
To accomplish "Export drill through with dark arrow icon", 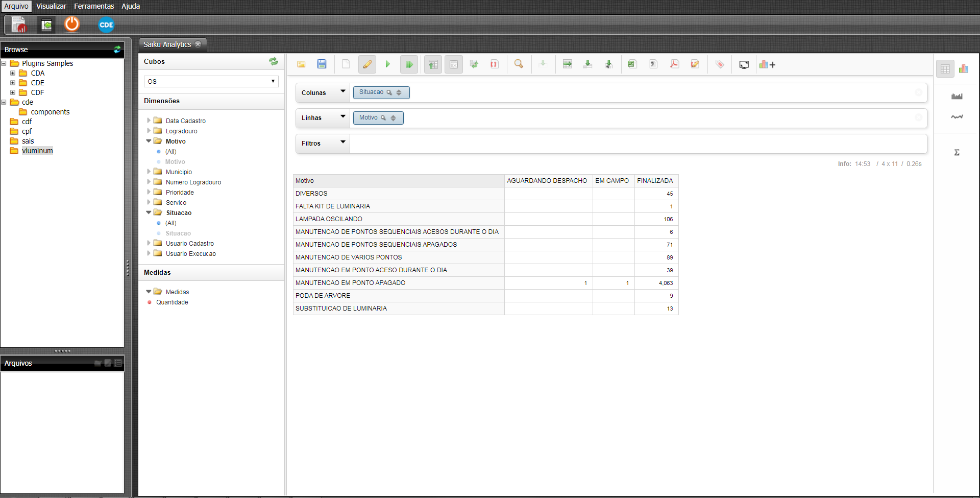I will click(608, 64).
